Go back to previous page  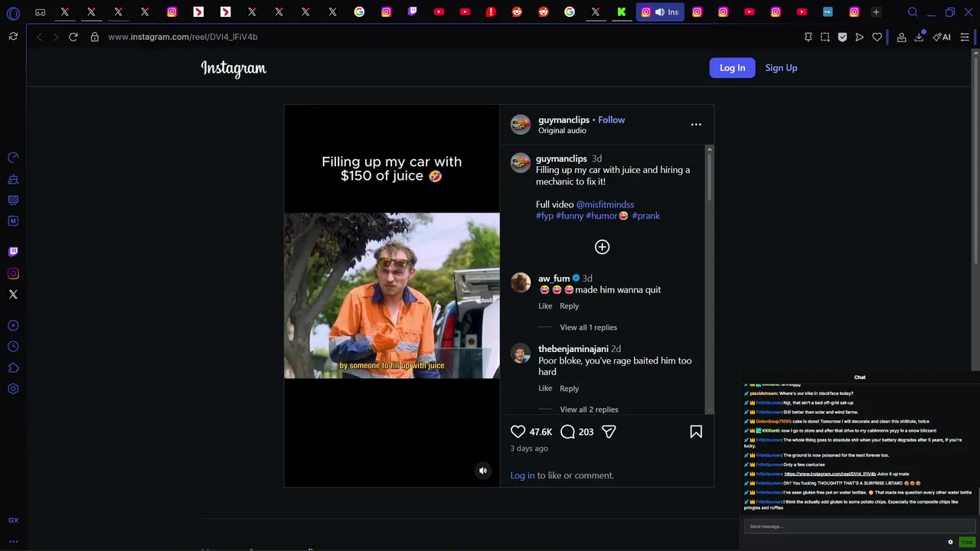39,37
